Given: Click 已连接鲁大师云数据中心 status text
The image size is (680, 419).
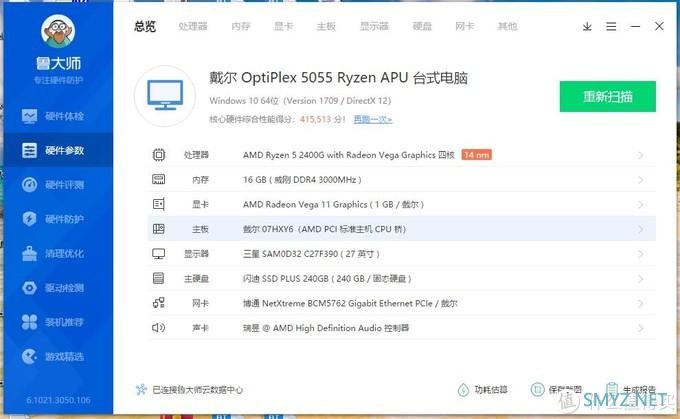Looking at the screenshot, I should pos(197,390).
